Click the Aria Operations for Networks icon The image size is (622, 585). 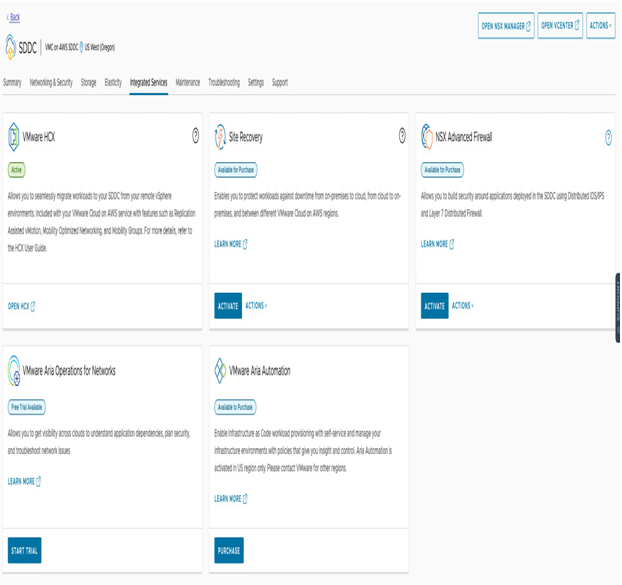tap(14, 371)
